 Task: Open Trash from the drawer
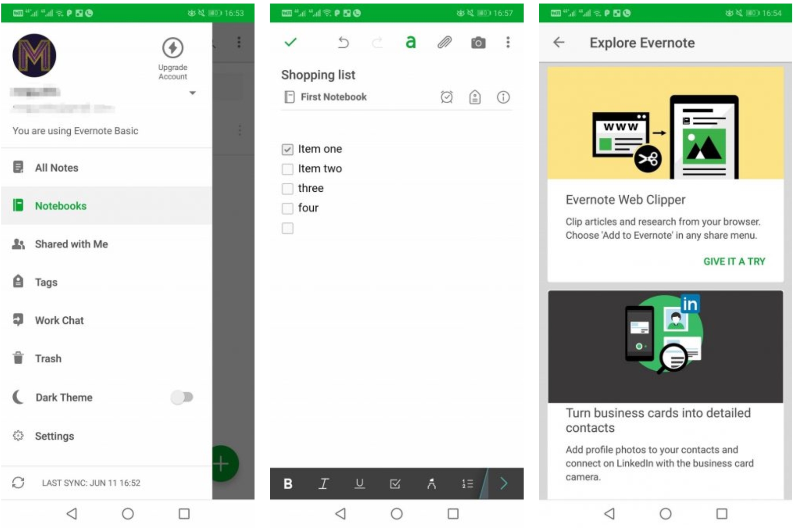point(106,358)
